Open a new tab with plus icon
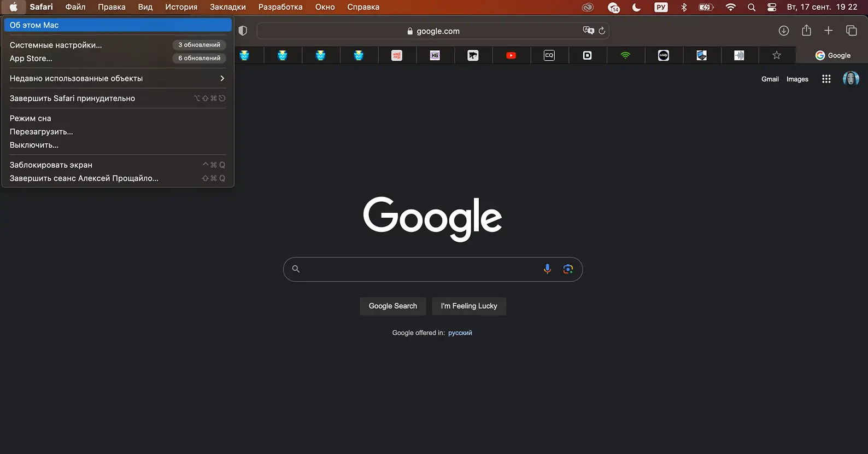The height and width of the screenshot is (454, 868). (829, 31)
